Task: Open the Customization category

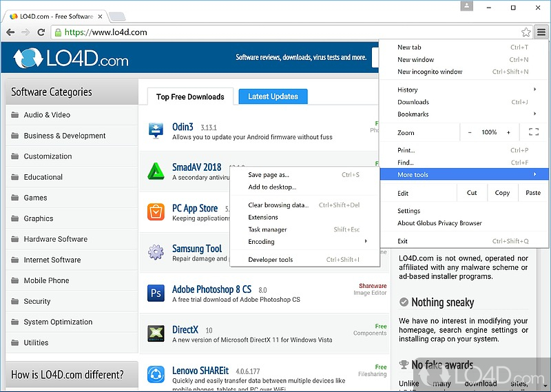Action: (x=72, y=156)
